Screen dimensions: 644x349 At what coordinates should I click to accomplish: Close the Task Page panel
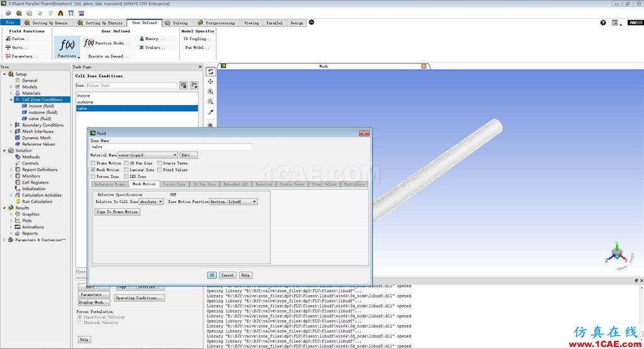(201, 67)
